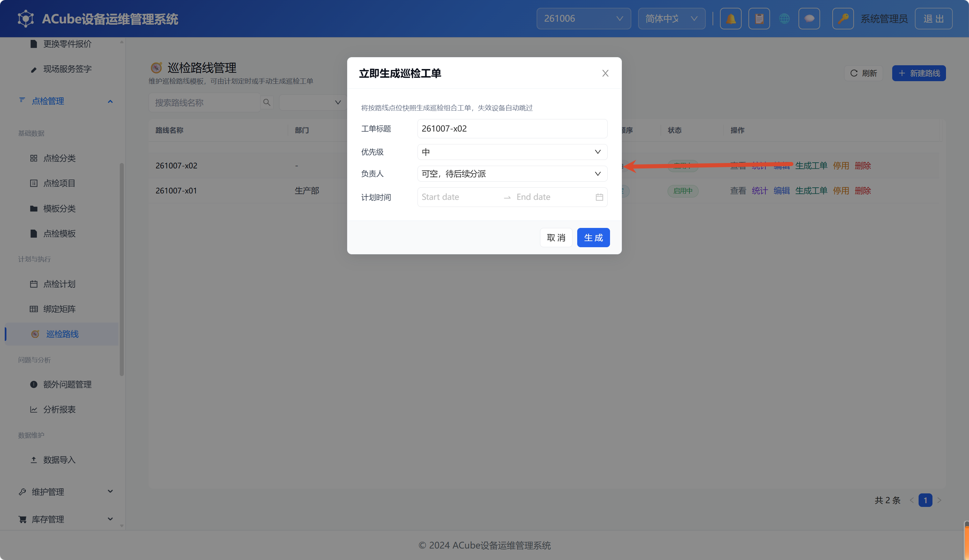969x560 pixels.
Task: Open 点检模板 in the sidebar
Action: click(x=59, y=233)
